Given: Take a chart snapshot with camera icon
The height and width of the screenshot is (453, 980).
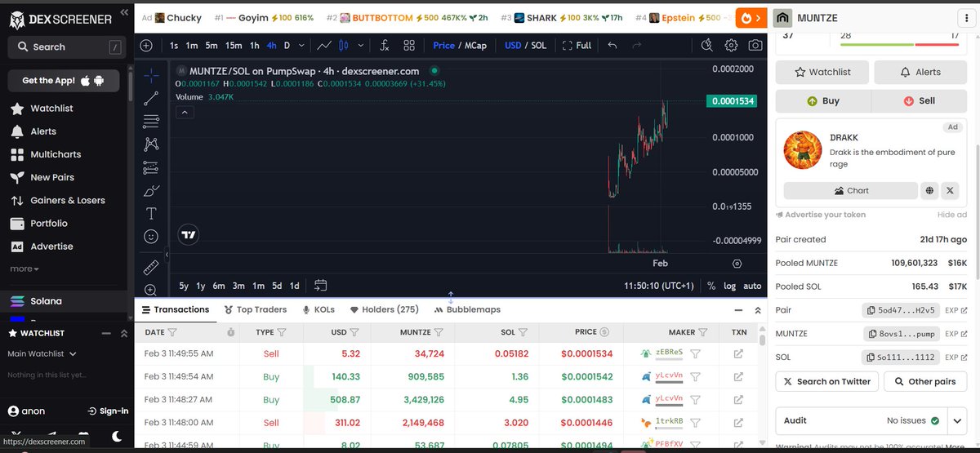Looking at the screenshot, I should tap(755, 46).
